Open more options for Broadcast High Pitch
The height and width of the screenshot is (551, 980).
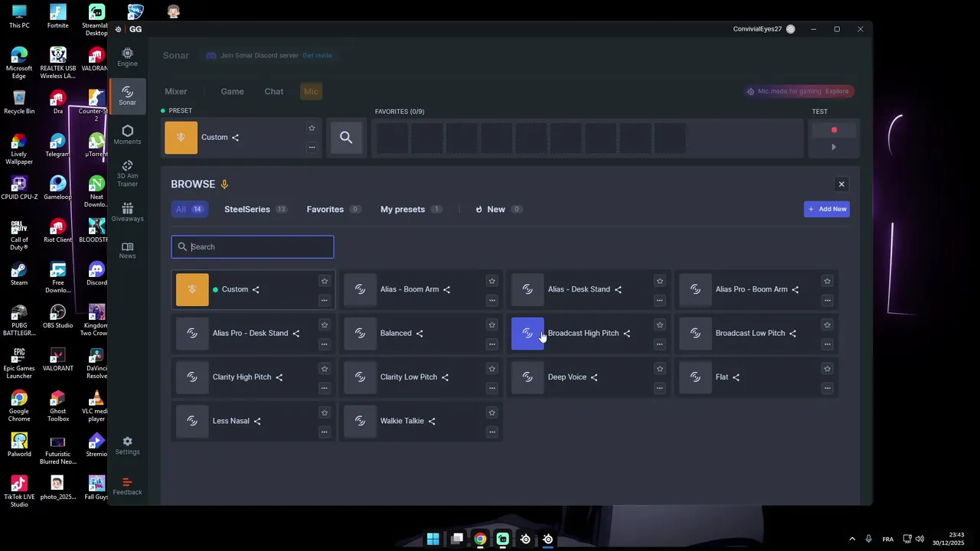pyautogui.click(x=659, y=344)
